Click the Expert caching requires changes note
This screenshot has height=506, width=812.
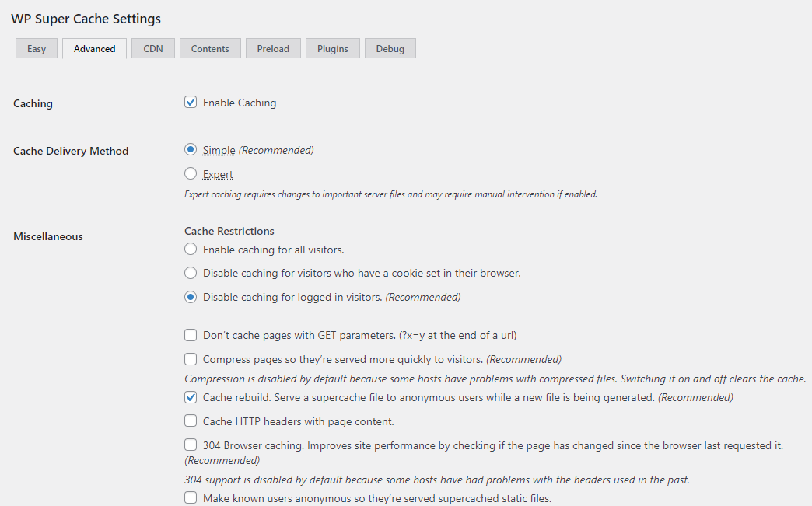391,194
